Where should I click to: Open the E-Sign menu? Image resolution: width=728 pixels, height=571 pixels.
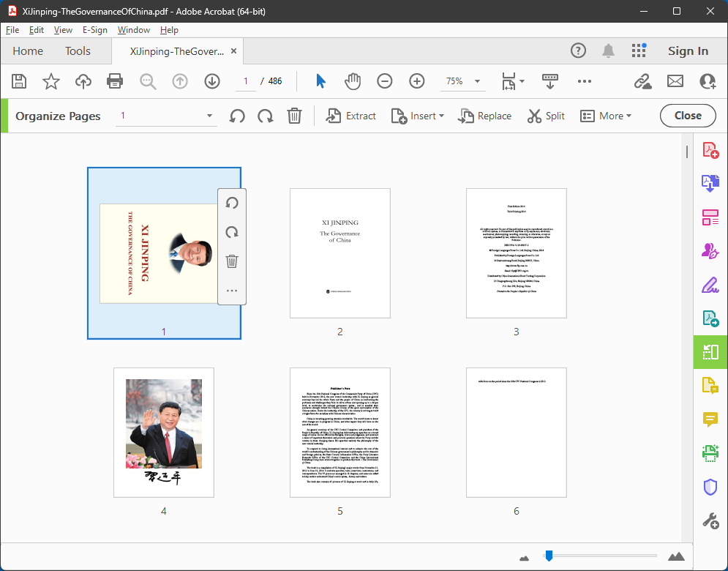click(94, 30)
